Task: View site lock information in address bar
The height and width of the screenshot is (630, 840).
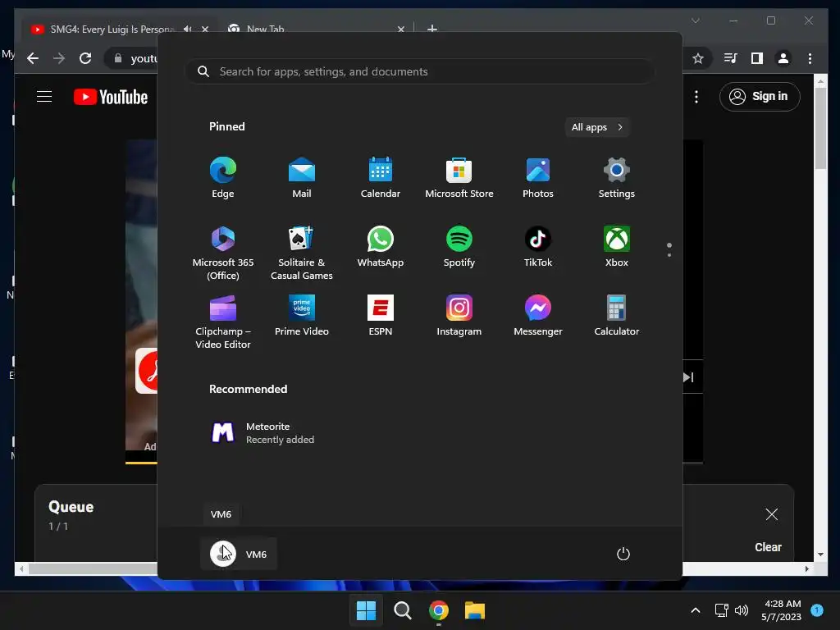Action: point(118,58)
